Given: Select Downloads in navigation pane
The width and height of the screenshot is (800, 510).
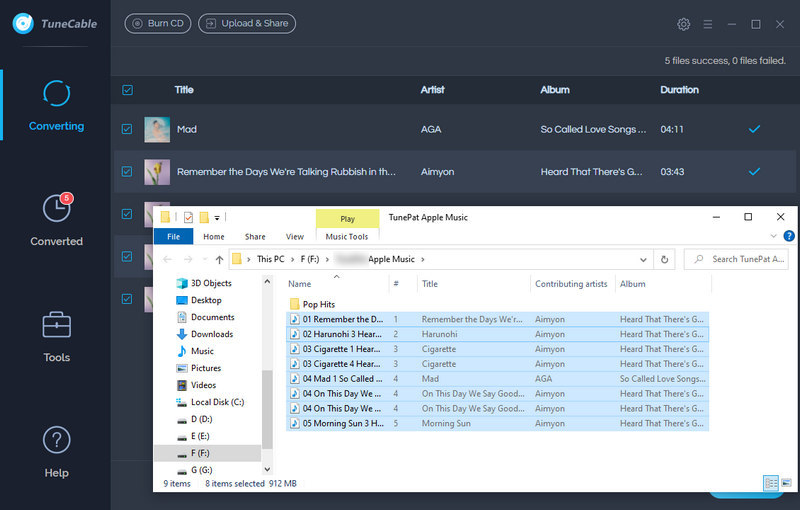Looking at the screenshot, I should pos(212,334).
